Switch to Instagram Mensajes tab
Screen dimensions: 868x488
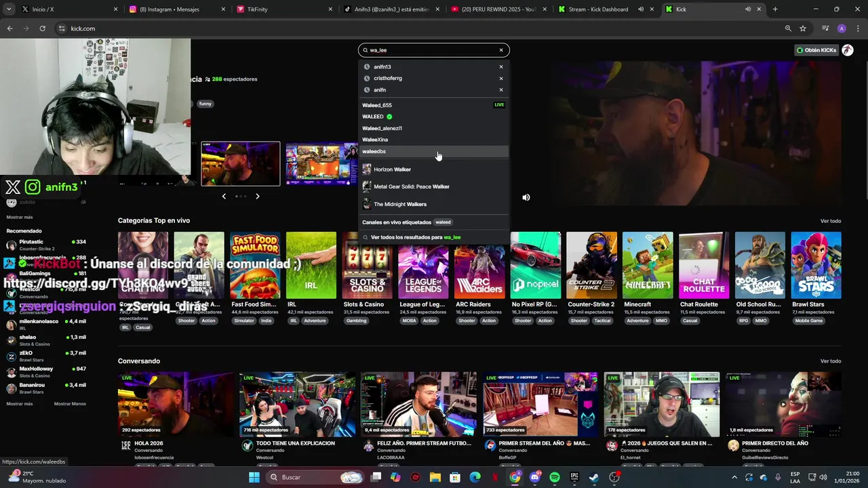tap(176, 9)
